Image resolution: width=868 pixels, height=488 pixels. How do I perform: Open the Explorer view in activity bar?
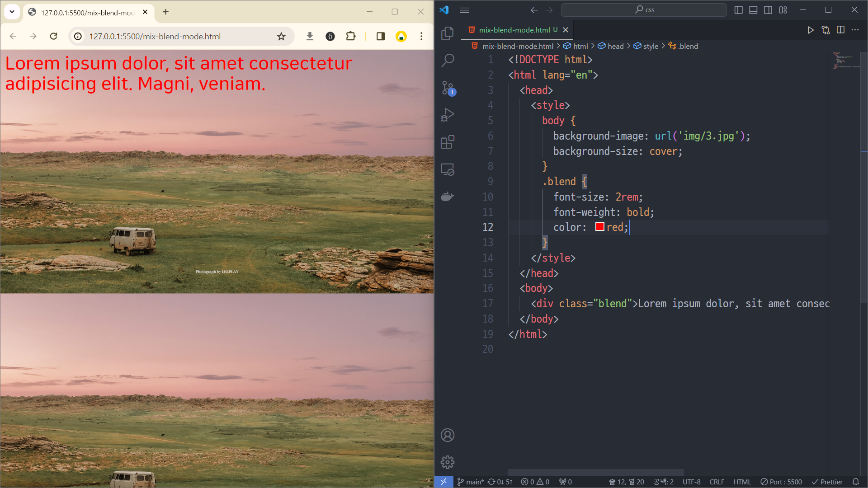tap(447, 33)
